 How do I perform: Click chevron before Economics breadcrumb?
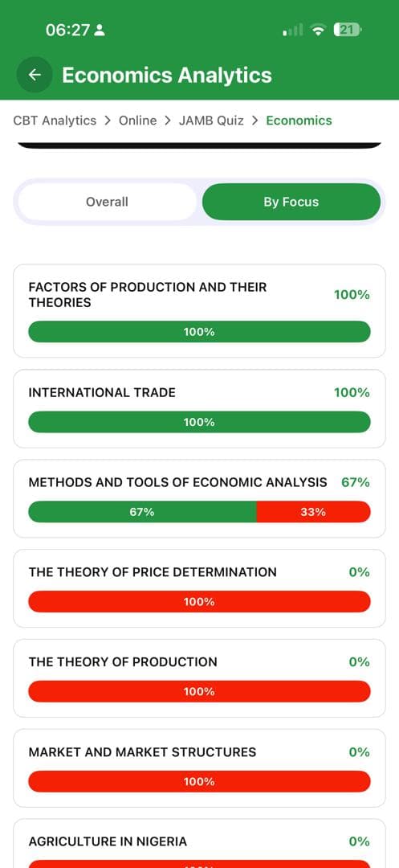click(x=254, y=121)
